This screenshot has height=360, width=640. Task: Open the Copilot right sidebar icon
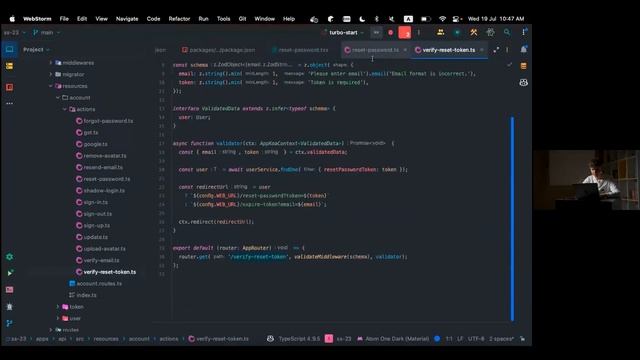tap(524, 82)
